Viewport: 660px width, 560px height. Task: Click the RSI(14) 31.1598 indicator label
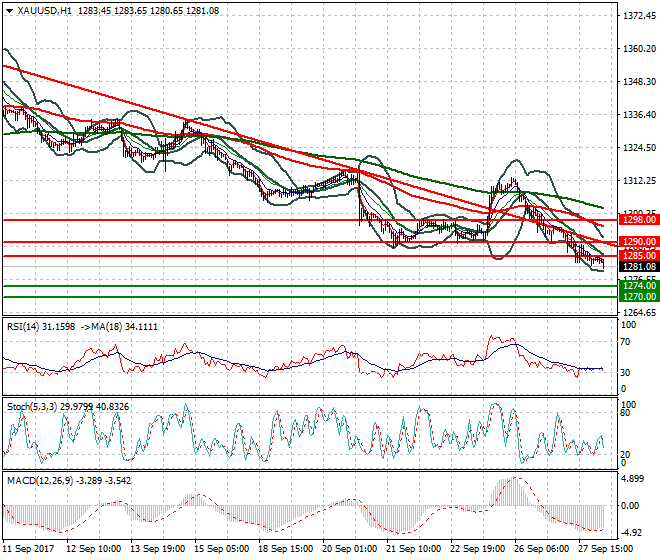tap(41, 327)
